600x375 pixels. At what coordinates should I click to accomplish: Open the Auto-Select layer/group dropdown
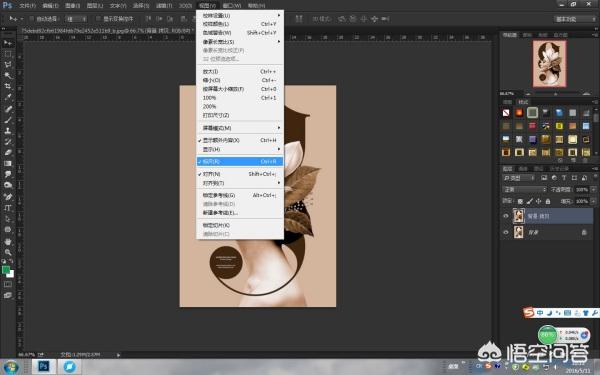tap(76, 19)
